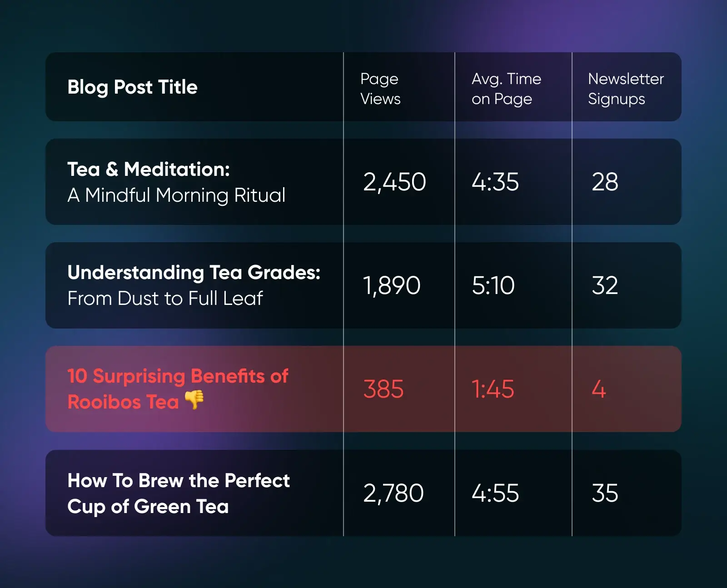
Task: Click '10 Surprising Benefits of Rooibos Tea'
Action: point(177,388)
